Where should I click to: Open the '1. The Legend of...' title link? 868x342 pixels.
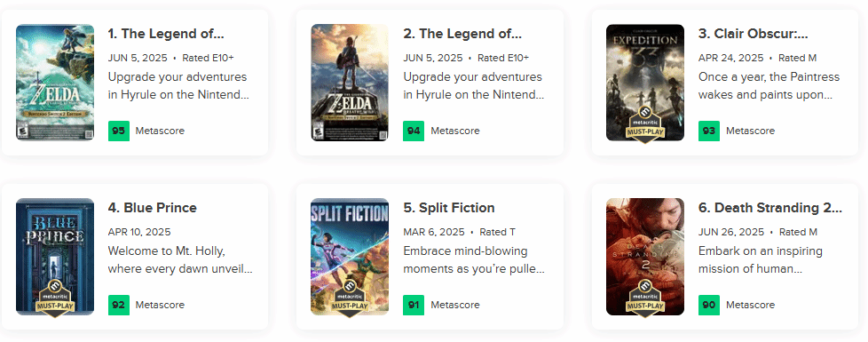pos(166,34)
